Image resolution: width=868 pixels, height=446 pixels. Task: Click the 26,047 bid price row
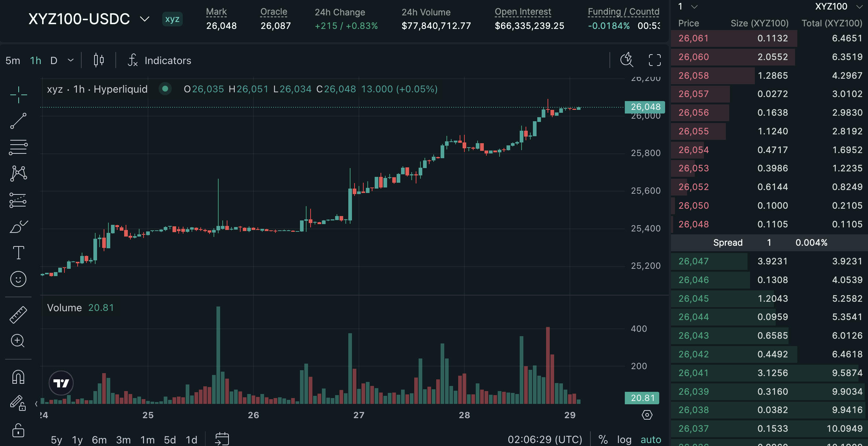[693, 261]
